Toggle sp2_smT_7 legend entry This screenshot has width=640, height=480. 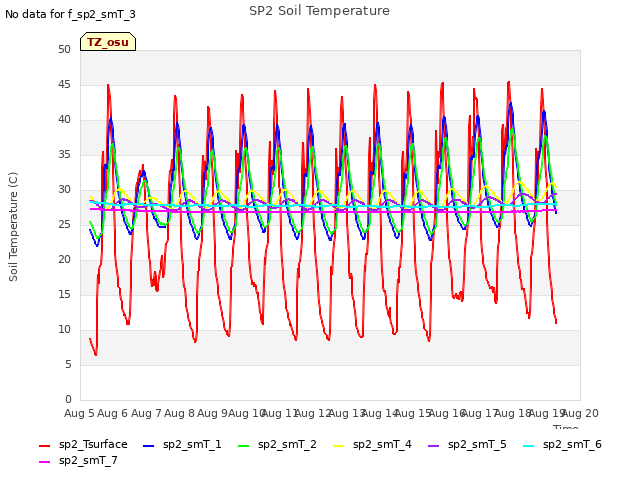(78, 460)
